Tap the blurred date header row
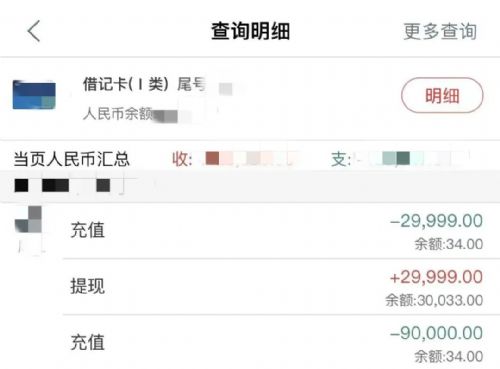The width and height of the screenshot is (500, 369). (250, 186)
